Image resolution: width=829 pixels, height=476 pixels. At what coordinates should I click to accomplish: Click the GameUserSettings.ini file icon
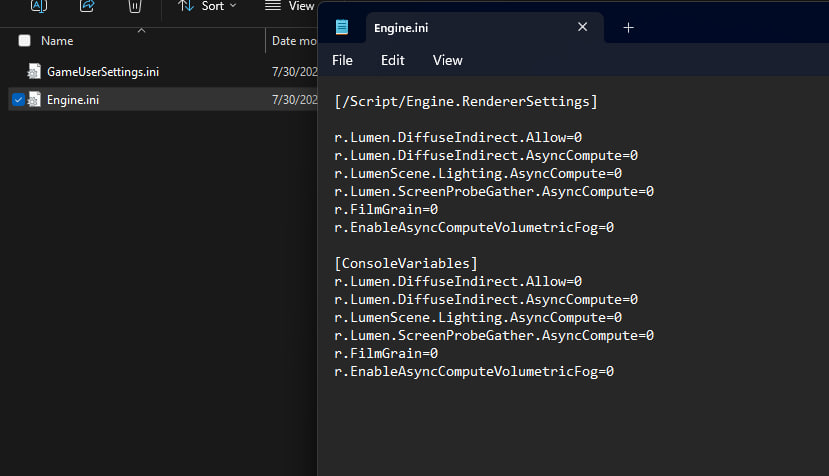tap(34, 71)
